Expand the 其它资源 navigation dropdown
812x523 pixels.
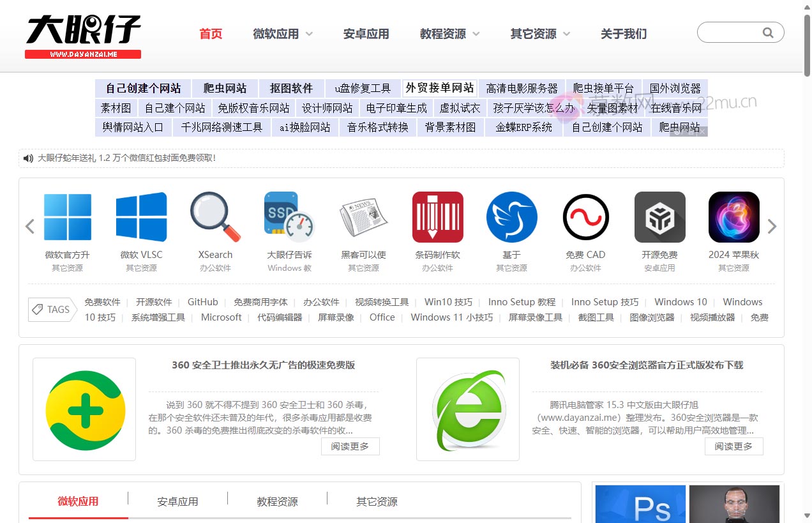[540, 34]
